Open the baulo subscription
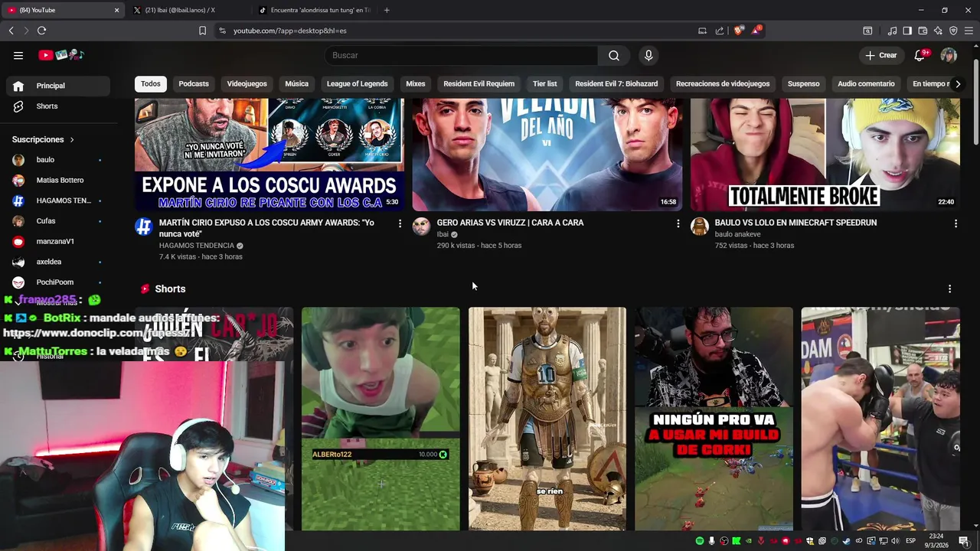The image size is (980, 551). [58, 160]
